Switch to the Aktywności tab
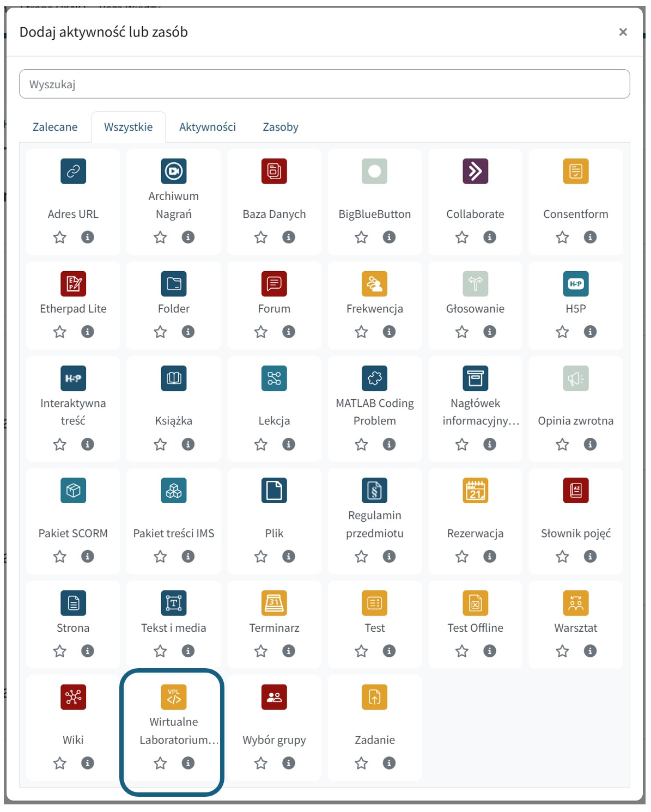Viewport: 651px width, 812px height. tap(208, 127)
